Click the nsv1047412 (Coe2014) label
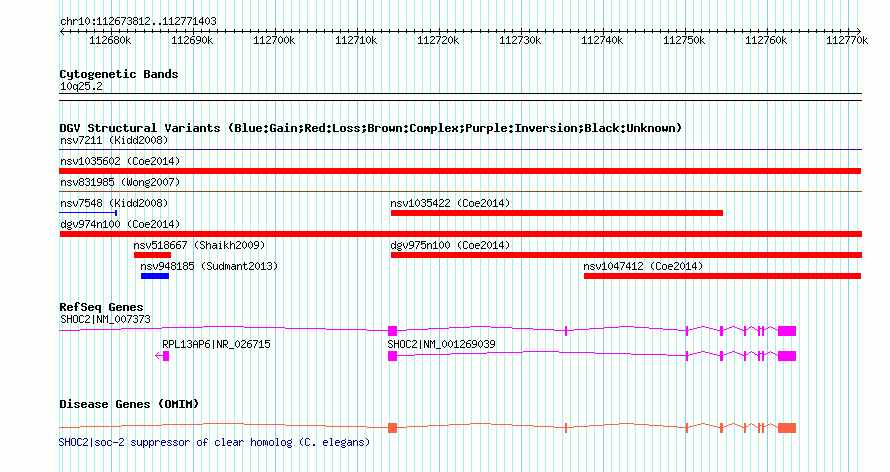This screenshot has width=890, height=472. [x=643, y=266]
